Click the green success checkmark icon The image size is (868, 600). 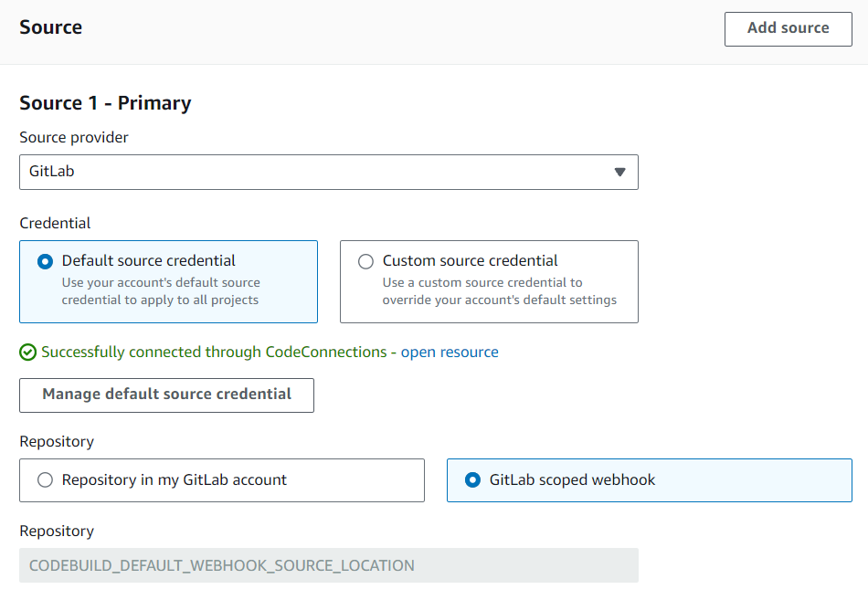point(27,352)
